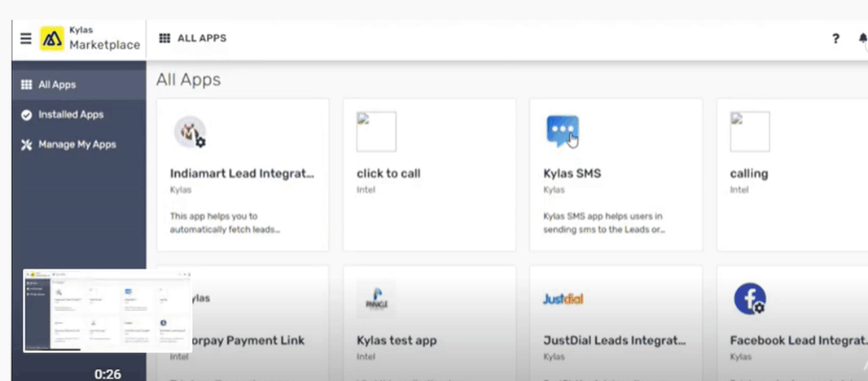The height and width of the screenshot is (381, 868).
Task: Open Facebook Lead Integrat... app title
Action: pyautogui.click(x=799, y=340)
